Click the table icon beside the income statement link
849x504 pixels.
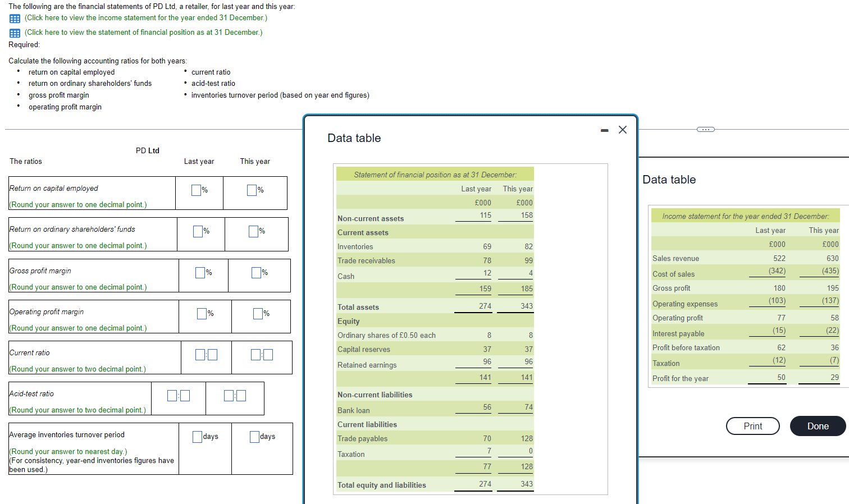point(14,18)
